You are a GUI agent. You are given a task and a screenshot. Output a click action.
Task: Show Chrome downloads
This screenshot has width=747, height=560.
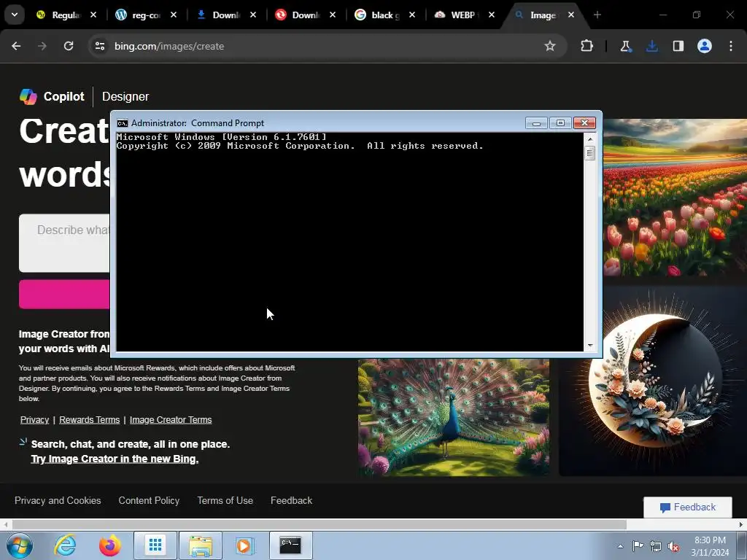(651, 46)
